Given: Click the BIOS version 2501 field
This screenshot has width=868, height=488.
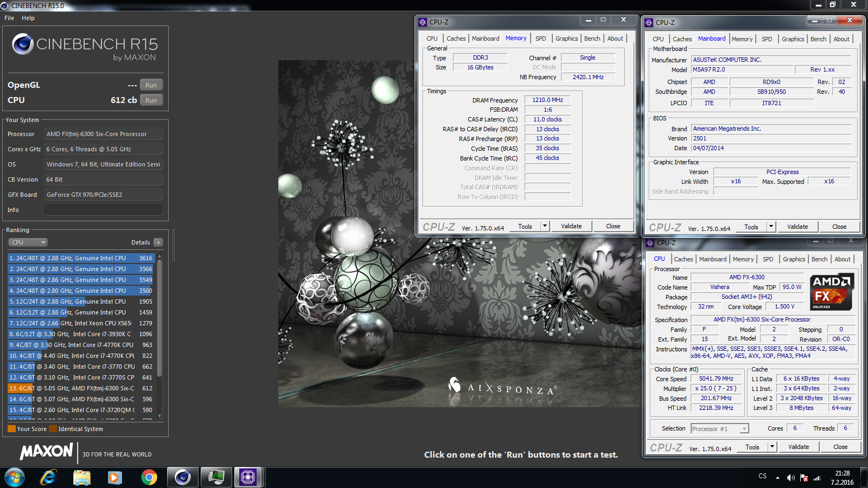Looking at the screenshot, I should point(771,139).
